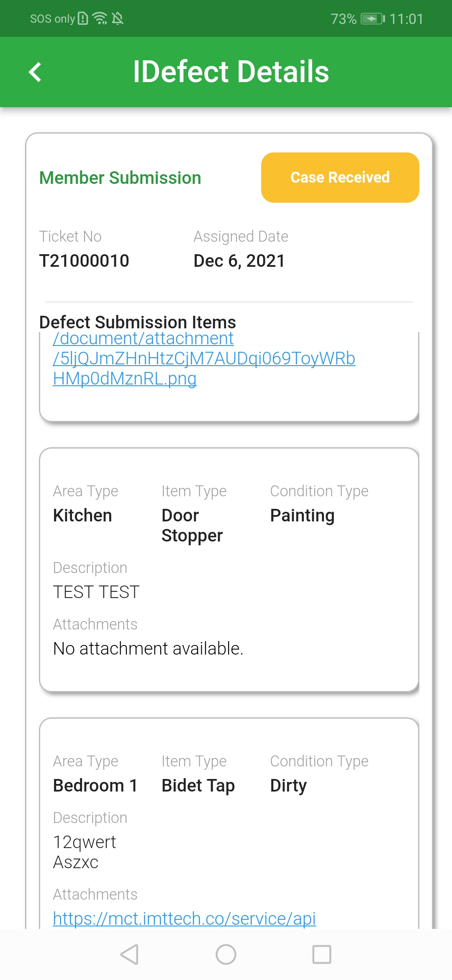Screen dimensions: 452x980
Task: Tap the Android home circle button
Action: coord(226,954)
